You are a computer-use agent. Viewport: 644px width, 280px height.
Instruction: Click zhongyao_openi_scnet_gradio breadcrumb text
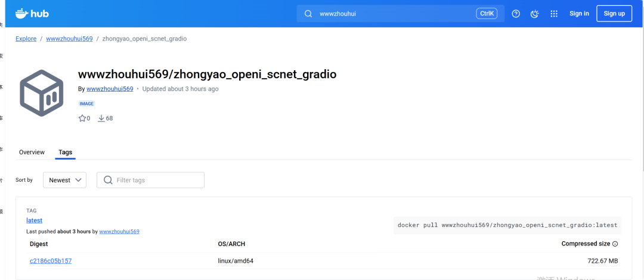pyautogui.click(x=144, y=39)
